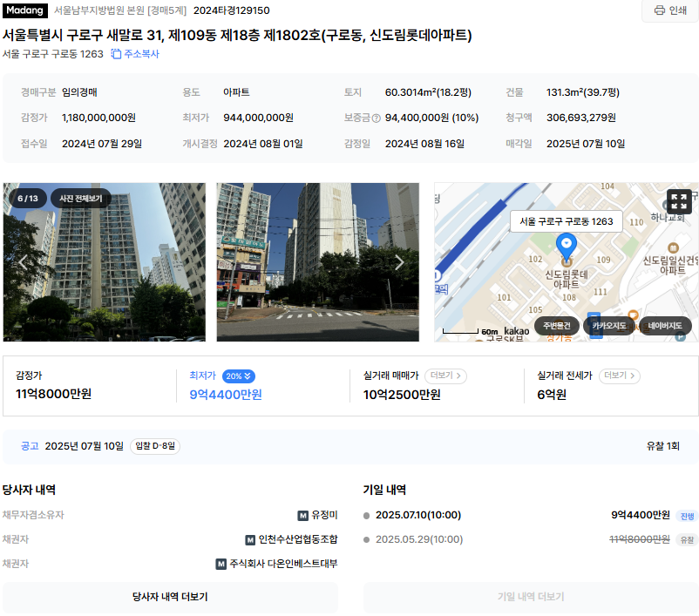
Task: Click 서울남부지방법원 본원 [경매5계] text
Action: tap(120, 10)
